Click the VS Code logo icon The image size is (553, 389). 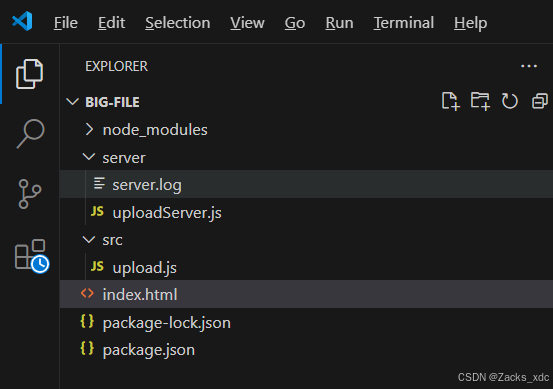[22, 21]
